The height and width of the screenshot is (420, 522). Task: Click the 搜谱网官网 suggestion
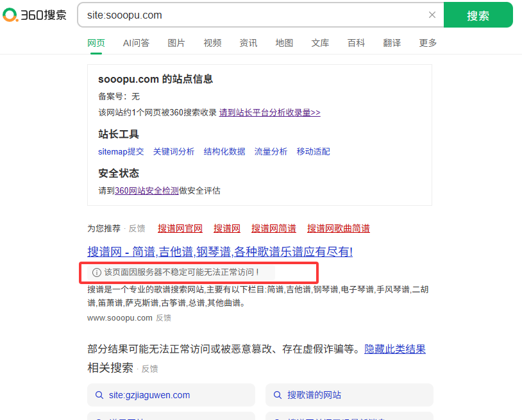[x=180, y=229]
